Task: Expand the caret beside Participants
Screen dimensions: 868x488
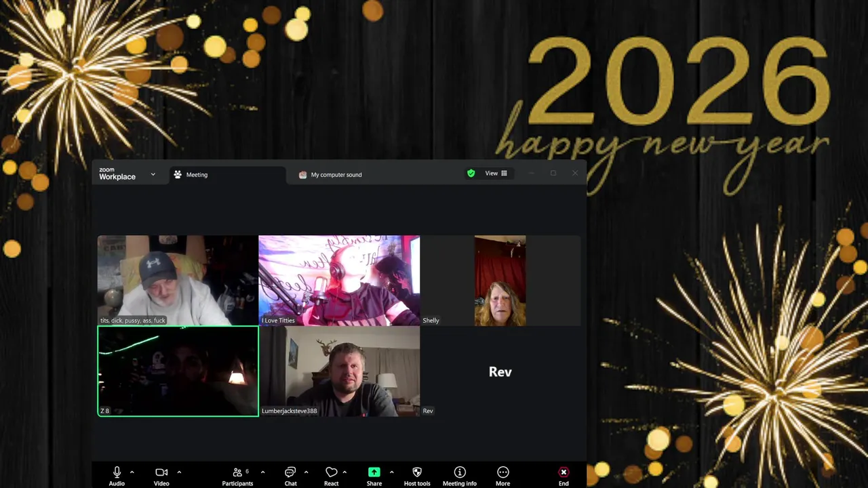Action: tap(262, 472)
